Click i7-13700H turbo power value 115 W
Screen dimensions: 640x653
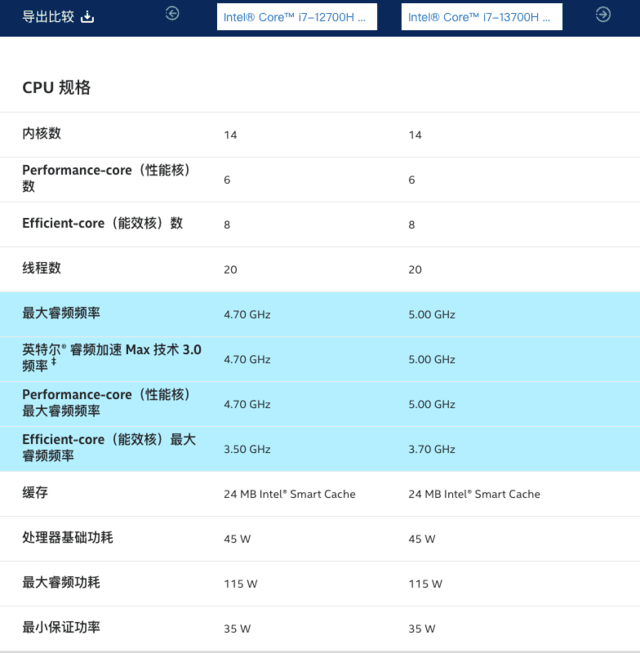[425, 584]
